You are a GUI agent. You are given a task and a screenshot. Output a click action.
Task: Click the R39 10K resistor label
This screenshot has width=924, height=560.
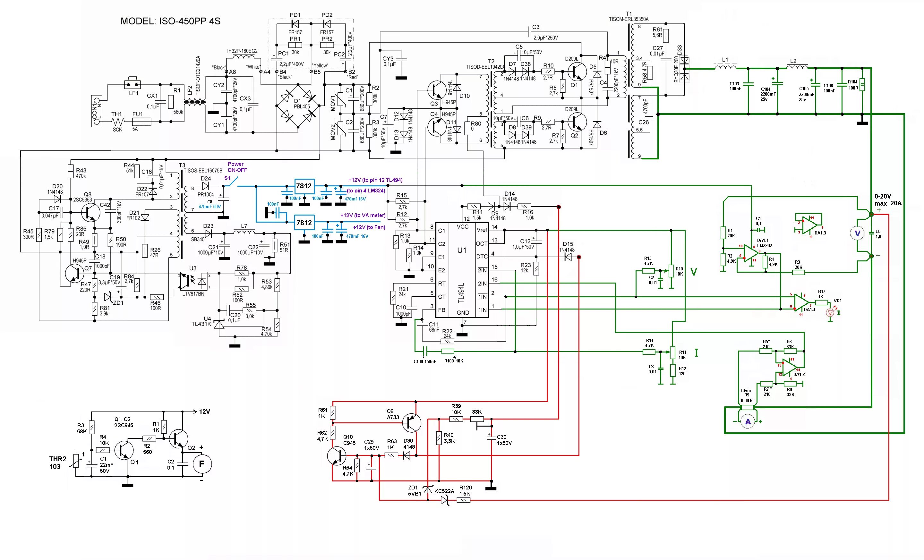(456, 409)
